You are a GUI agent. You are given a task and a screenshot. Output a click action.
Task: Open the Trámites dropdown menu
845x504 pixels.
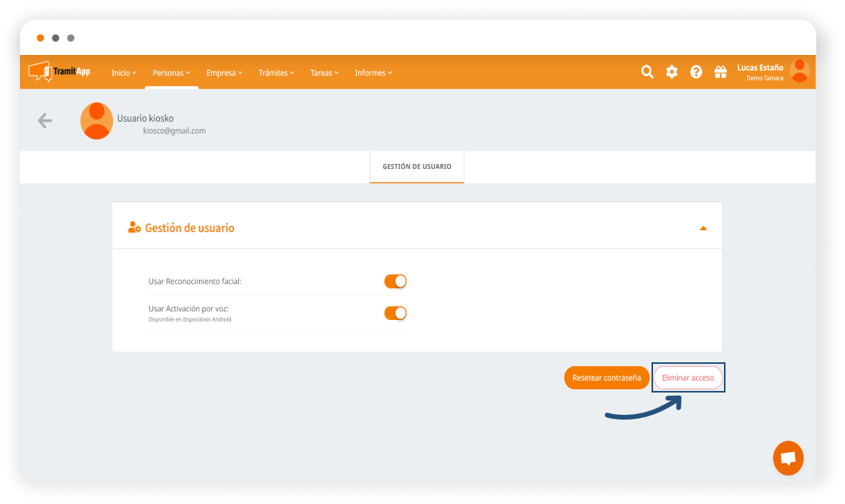276,72
